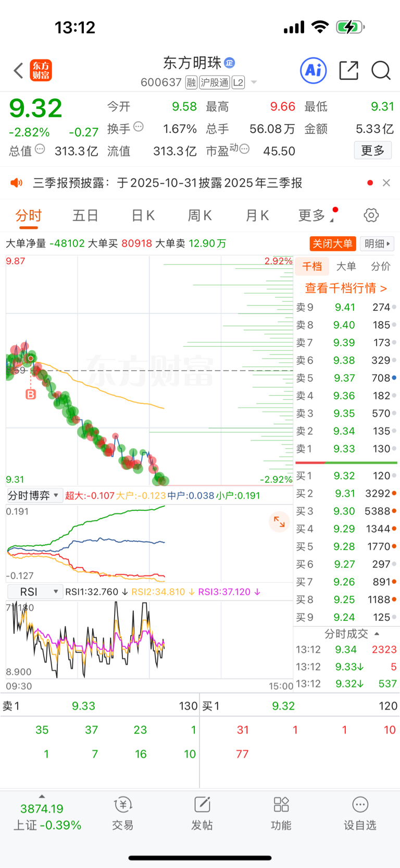Select the 卖1 9.33 order row
Image resolution: width=400 pixels, height=868 pixels.
click(346, 448)
